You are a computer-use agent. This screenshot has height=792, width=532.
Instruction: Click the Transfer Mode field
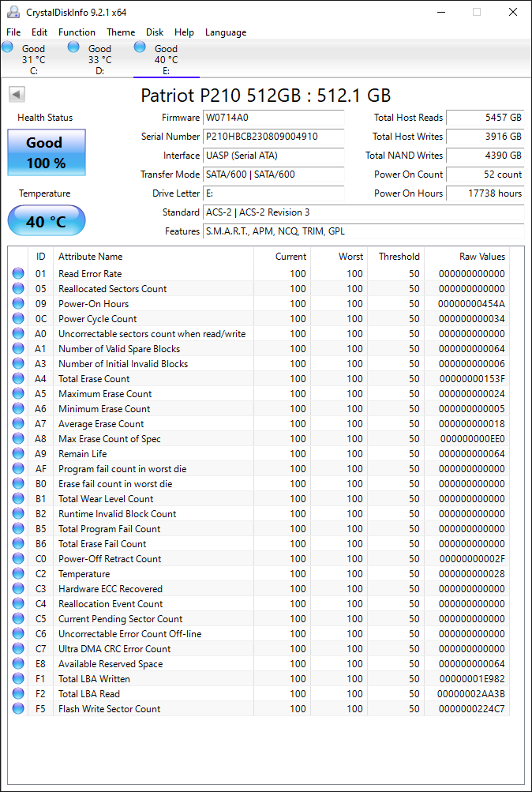tap(274, 175)
